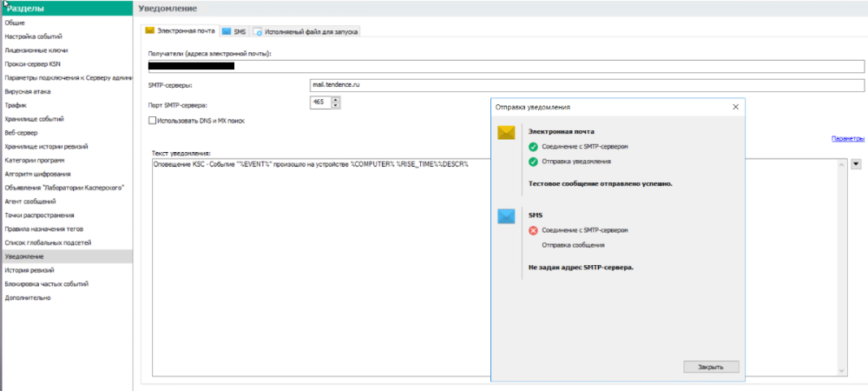Click the blue SMS envelope icon in the dialog

[x=506, y=216]
